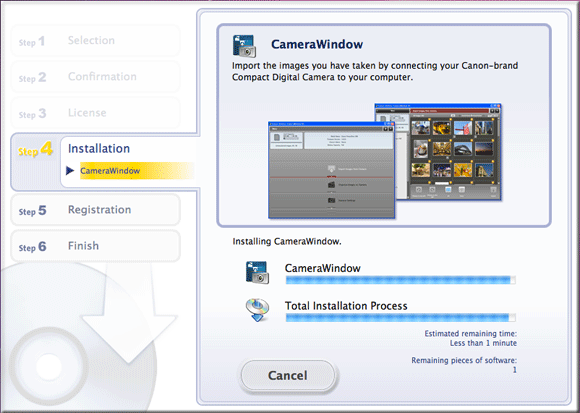Click the CameraWindow progress bar
580x413 pixels.
pyautogui.click(x=401, y=280)
